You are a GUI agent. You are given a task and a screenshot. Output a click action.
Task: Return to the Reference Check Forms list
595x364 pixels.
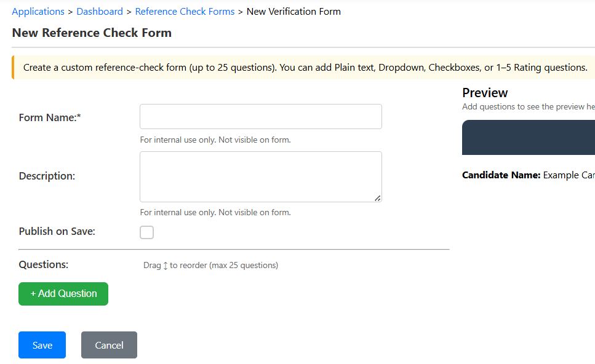coord(185,11)
